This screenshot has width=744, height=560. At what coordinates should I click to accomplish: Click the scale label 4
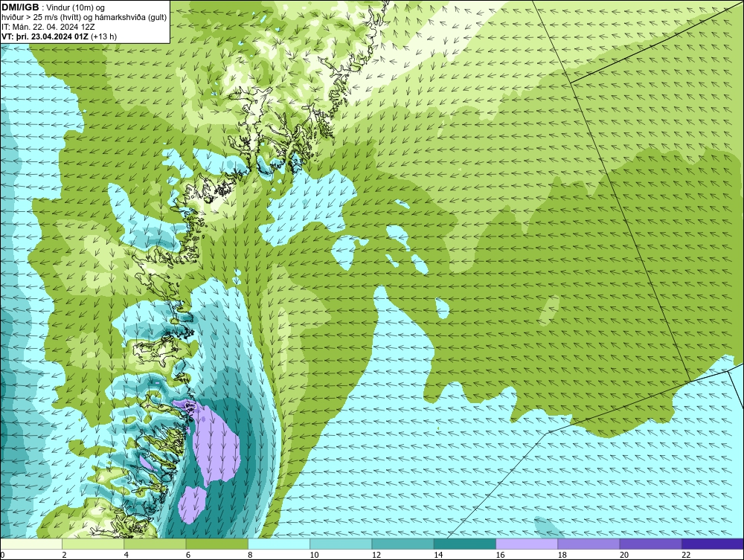(126, 555)
